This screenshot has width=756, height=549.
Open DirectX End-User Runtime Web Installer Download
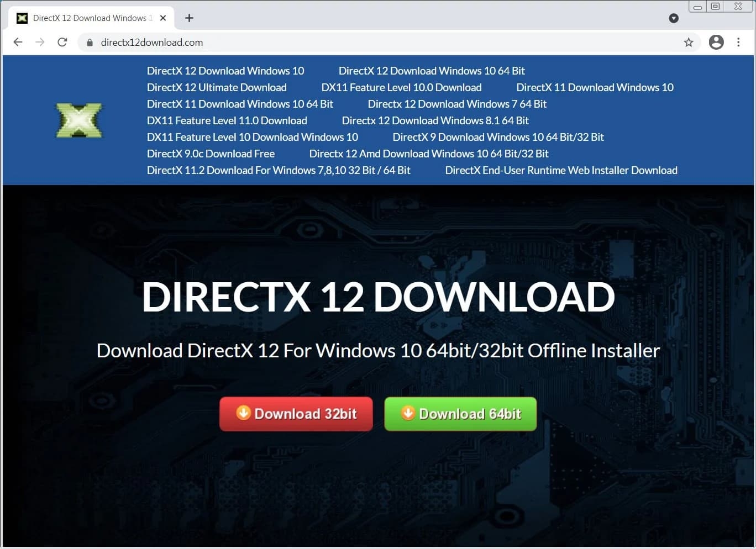[561, 170]
